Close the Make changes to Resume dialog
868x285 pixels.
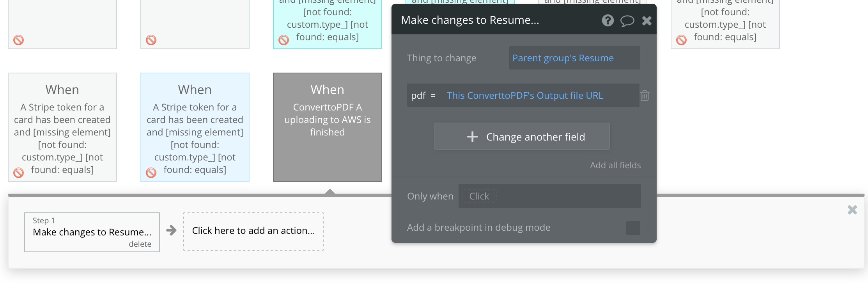pos(647,21)
